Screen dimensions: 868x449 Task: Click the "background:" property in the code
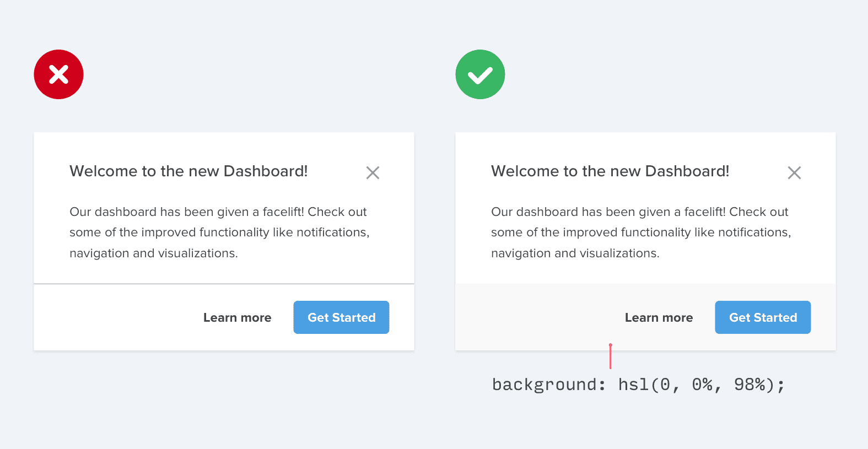click(x=548, y=385)
